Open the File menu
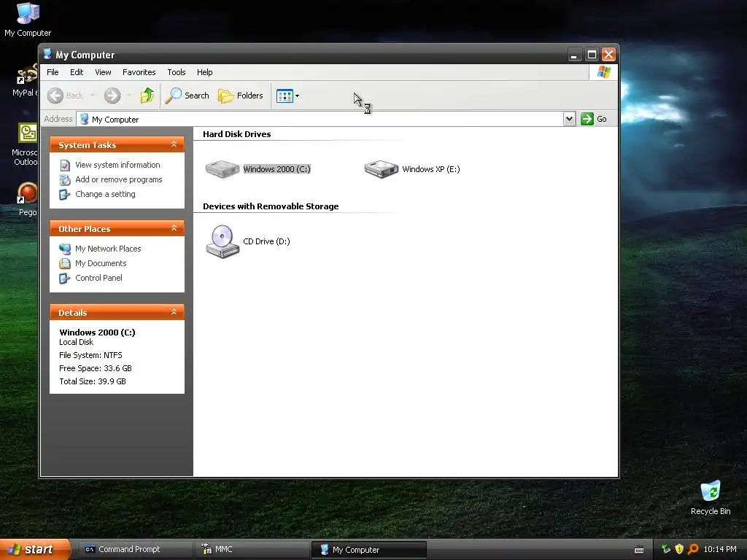This screenshot has height=560, width=747. click(x=53, y=72)
